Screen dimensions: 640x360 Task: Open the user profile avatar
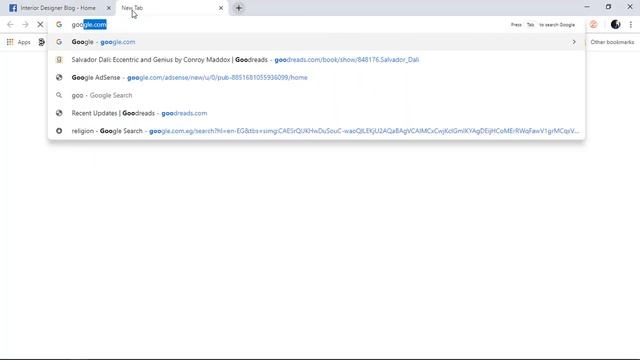click(x=616, y=24)
